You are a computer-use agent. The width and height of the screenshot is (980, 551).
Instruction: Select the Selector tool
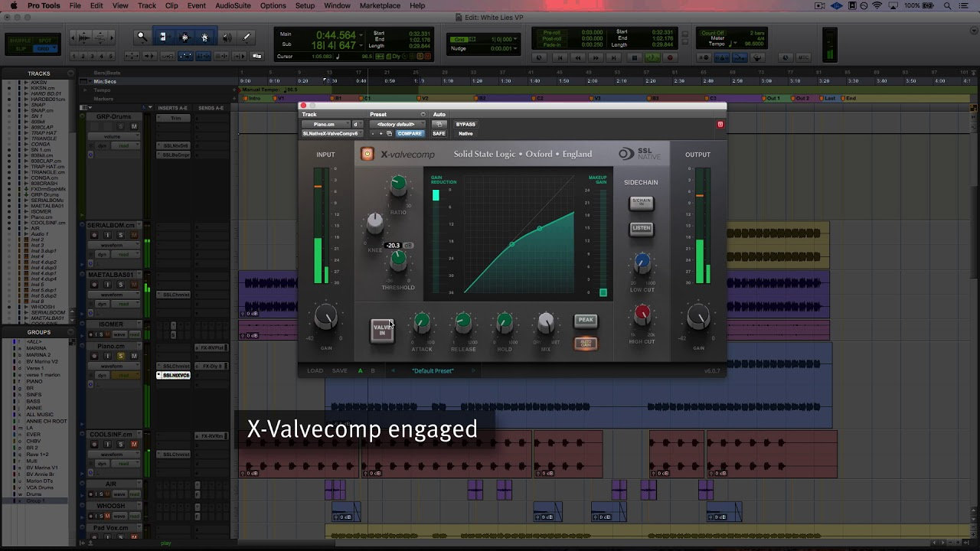pyautogui.click(x=184, y=37)
